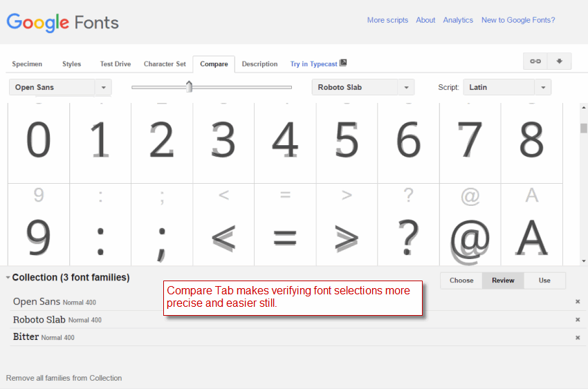Click Remove all families from Collection
588x389 pixels.
(x=64, y=378)
